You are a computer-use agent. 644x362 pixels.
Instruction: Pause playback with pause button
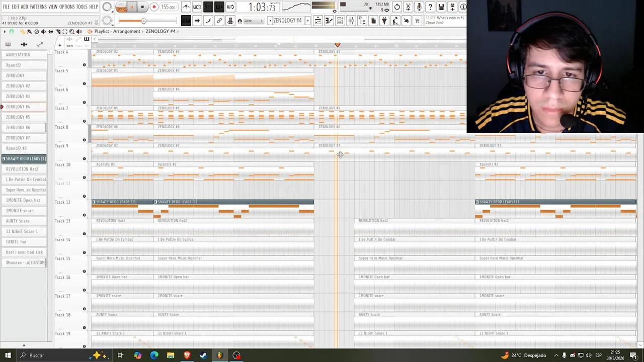coord(132,7)
